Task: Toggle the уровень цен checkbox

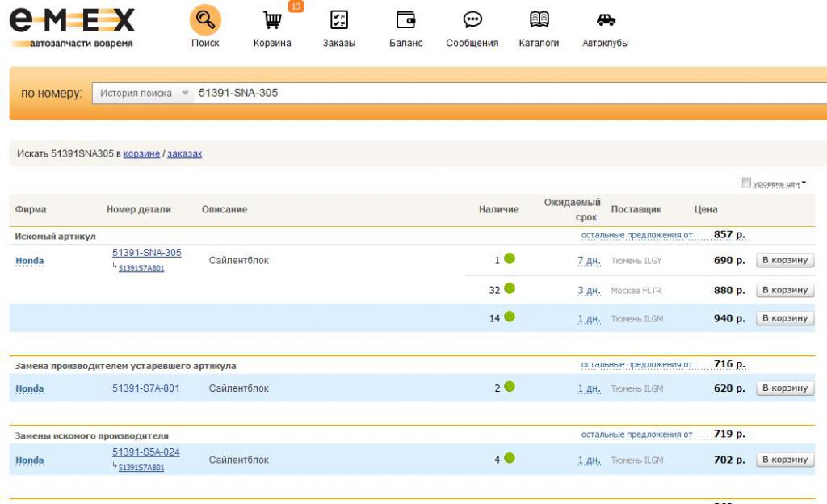Action: (x=745, y=183)
